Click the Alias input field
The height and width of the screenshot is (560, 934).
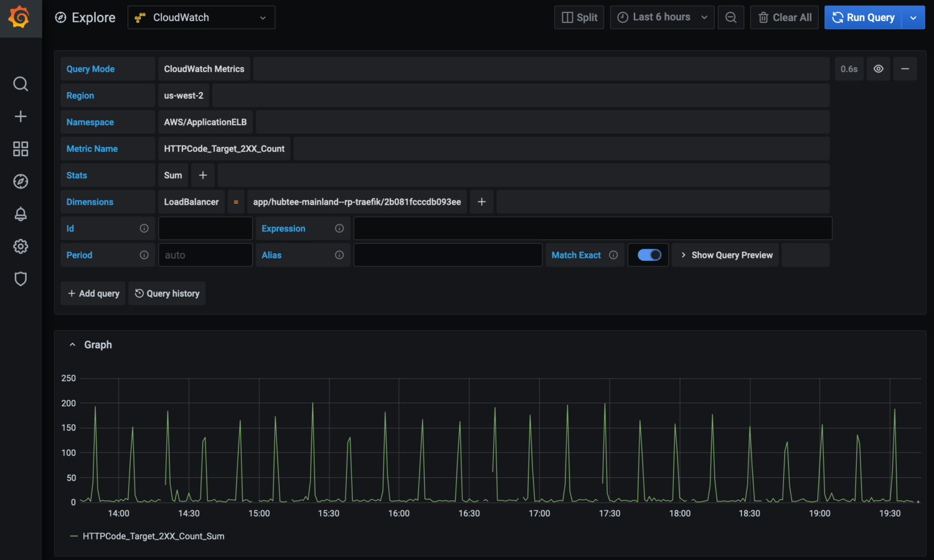coord(448,255)
